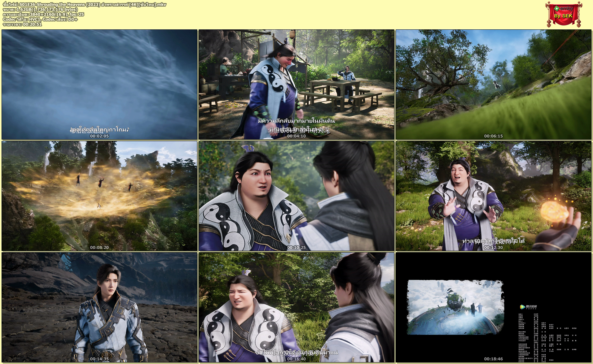The height and width of the screenshot is (364, 593).
Task: Click the 00:04:10 timestamp label
Action: [296, 136]
